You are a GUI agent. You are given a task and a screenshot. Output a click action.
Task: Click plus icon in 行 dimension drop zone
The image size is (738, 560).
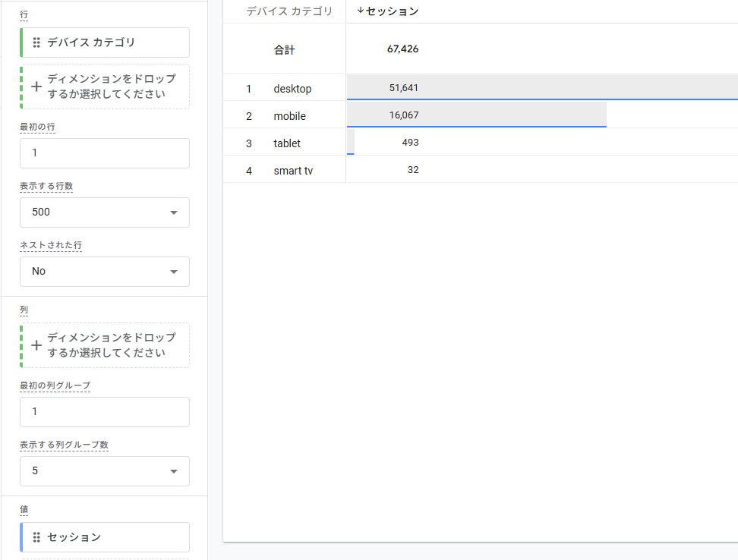point(36,87)
